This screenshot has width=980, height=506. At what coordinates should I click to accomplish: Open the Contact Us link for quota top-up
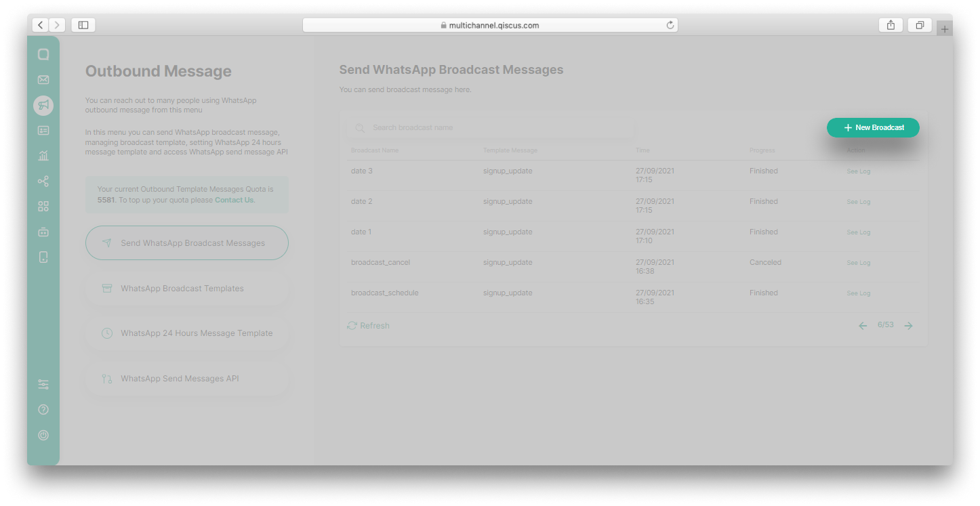234,200
